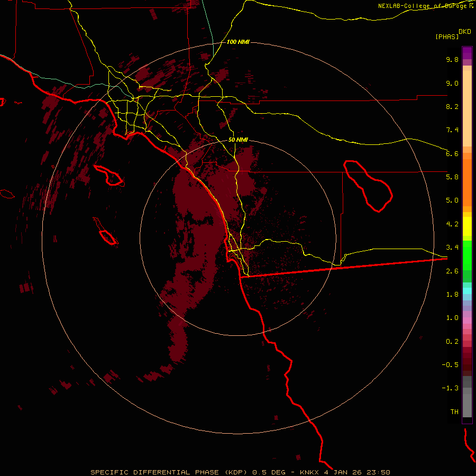Click the 7.4 legend value
The width and height of the screenshot is (476, 476).
[x=452, y=130]
